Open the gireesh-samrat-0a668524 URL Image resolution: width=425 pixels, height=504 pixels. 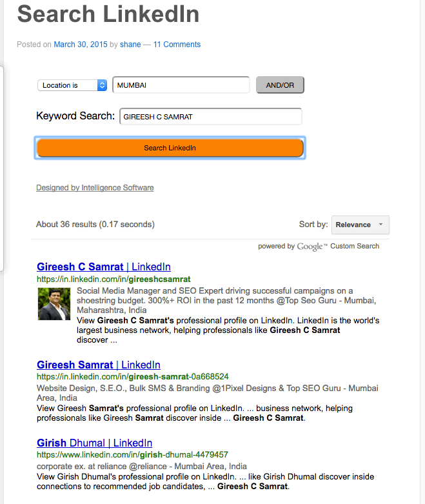pos(132,376)
